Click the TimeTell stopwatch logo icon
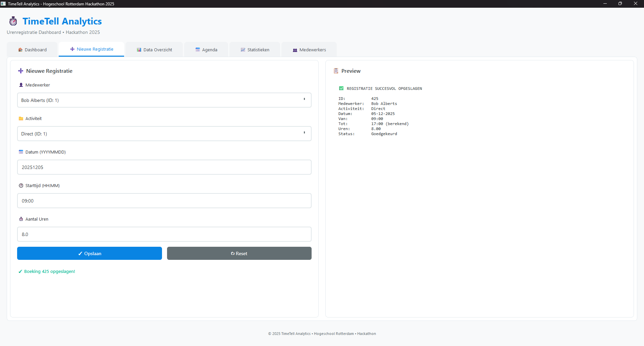 (x=13, y=21)
